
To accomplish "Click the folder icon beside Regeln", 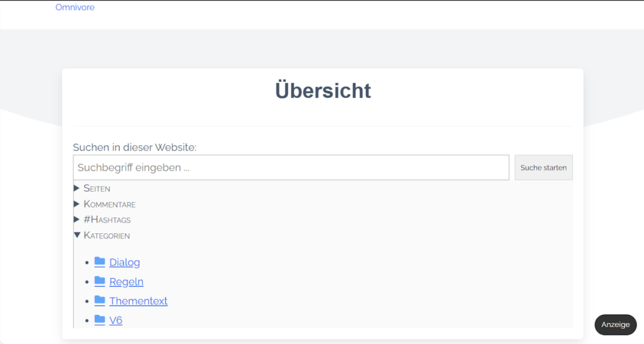I will [99, 281].
